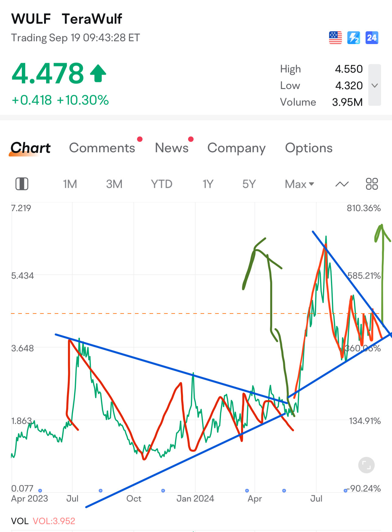Tap the US flag market icon

click(x=335, y=38)
